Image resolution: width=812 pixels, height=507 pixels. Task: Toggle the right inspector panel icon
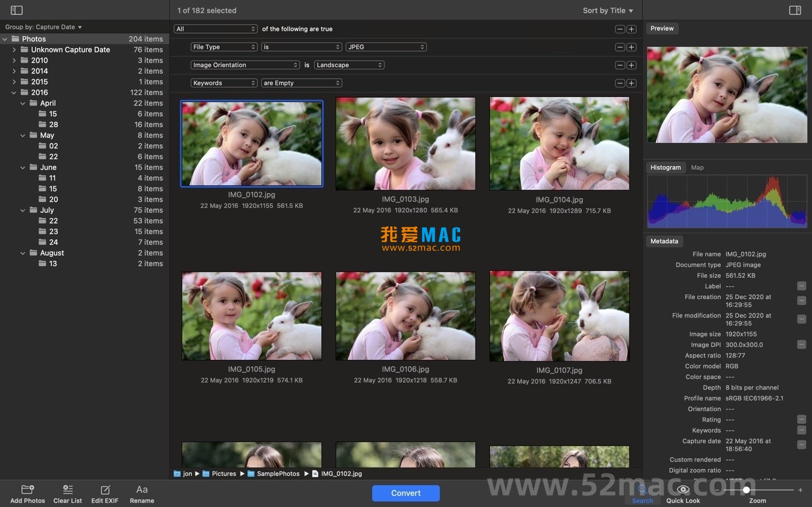(795, 10)
